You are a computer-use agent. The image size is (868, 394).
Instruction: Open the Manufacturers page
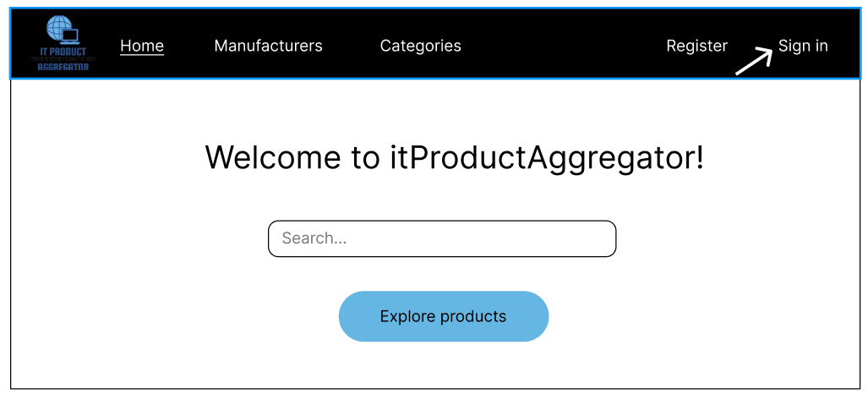pos(268,46)
